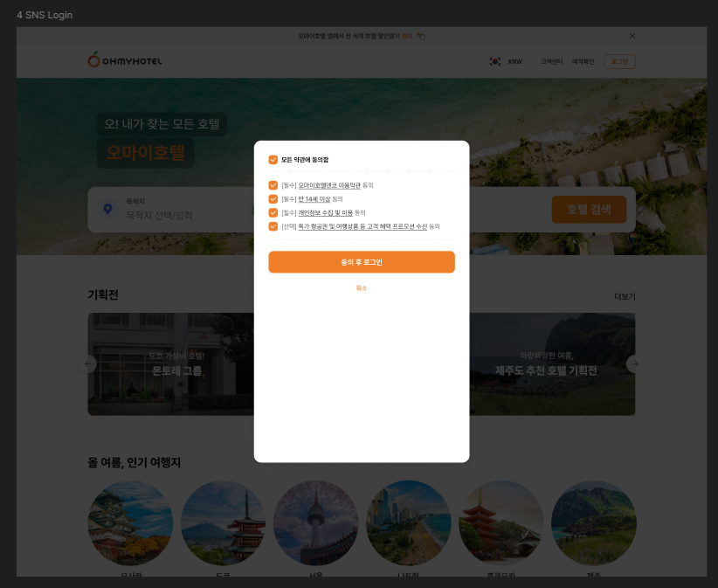The height and width of the screenshot is (588, 718).
Task: Open the 제주도 추천 호텔 기획전 card
Action: tap(552, 364)
